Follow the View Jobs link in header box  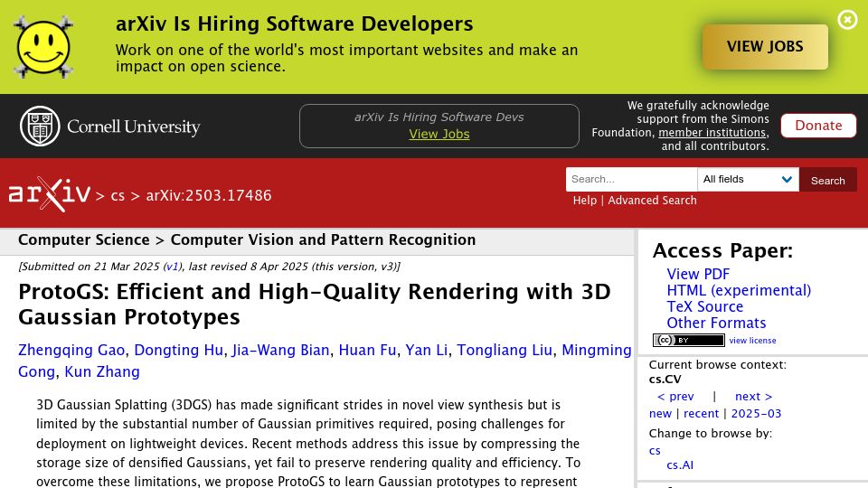pyautogui.click(x=439, y=134)
